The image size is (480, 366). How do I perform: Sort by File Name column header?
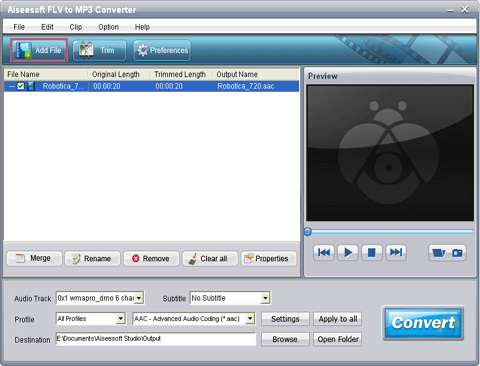click(x=46, y=74)
